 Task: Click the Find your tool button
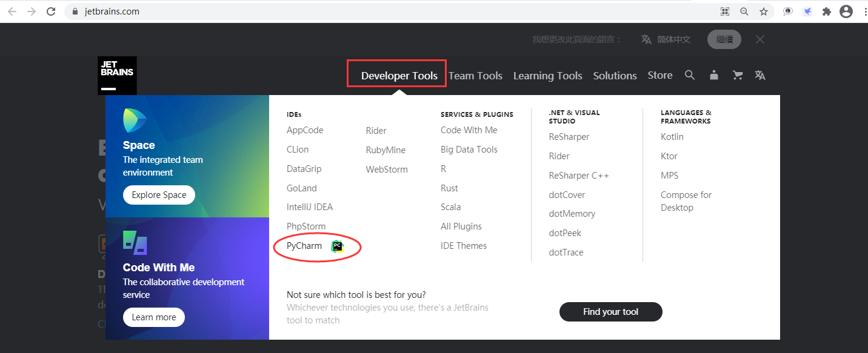coord(611,312)
